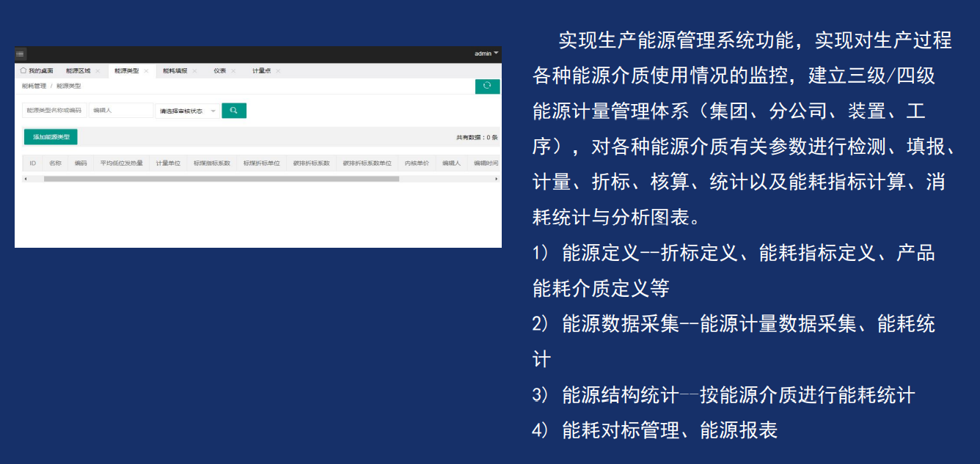This screenshot has width=980, height=464.
Task: Click the 添加能源类型 button
Action: (51, 137)
